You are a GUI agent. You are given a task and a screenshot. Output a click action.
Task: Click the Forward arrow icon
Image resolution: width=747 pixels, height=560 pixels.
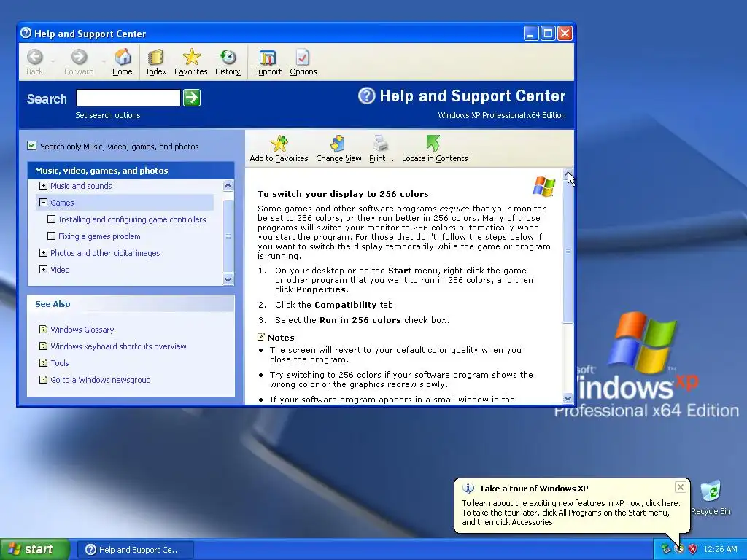(79, 57)
